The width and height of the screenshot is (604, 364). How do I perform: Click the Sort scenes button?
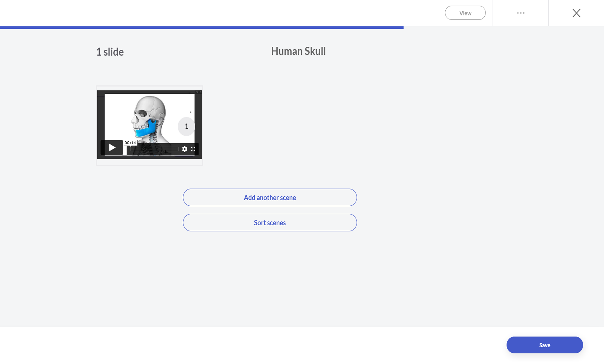(x=270, y=223)
